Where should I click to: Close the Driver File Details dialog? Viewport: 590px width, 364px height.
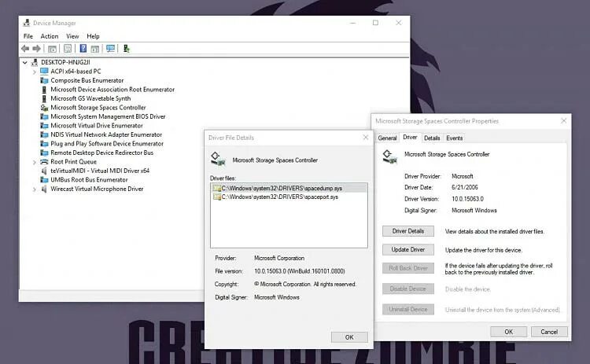click(365, 138)
